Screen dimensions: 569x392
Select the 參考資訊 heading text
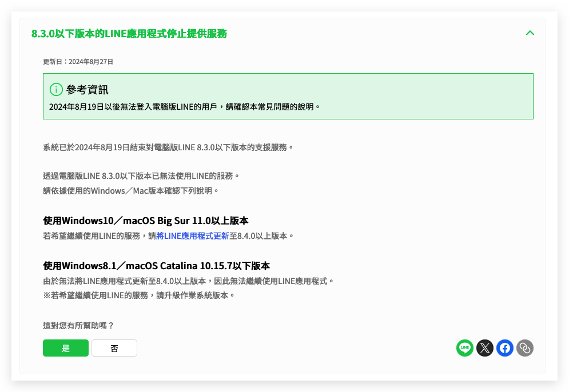click(x=87, y=90)
